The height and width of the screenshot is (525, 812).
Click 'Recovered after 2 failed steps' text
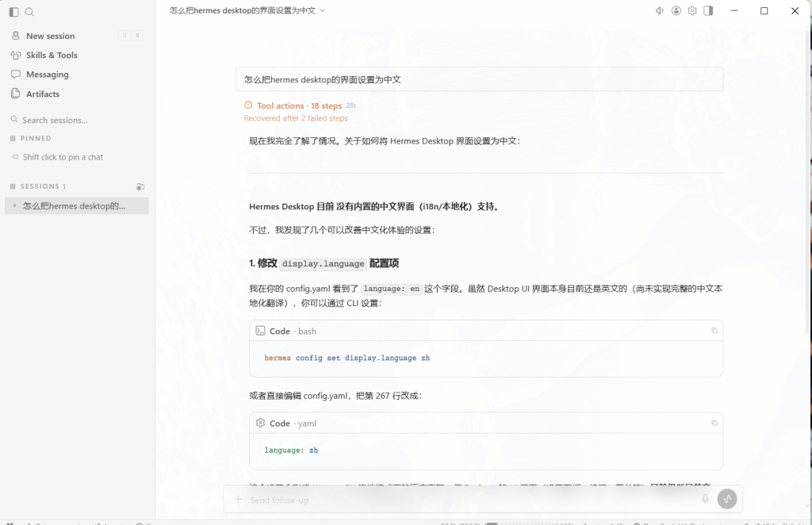(x=296, y=118)
